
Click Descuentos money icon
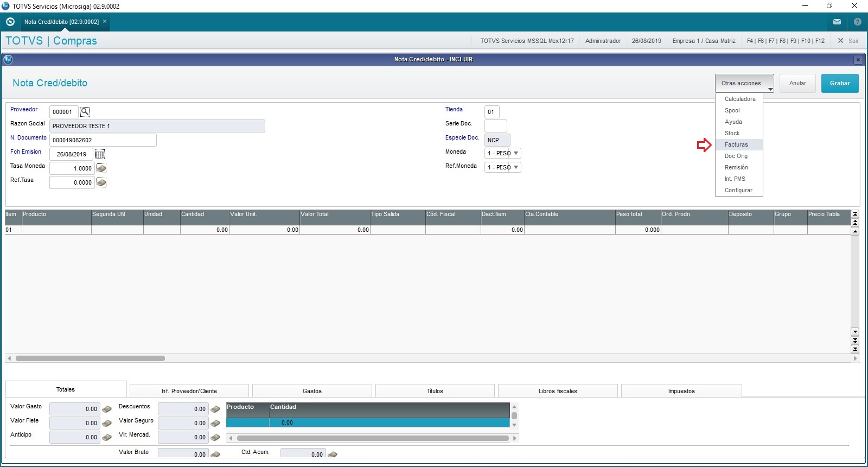[x=215, y=409]
